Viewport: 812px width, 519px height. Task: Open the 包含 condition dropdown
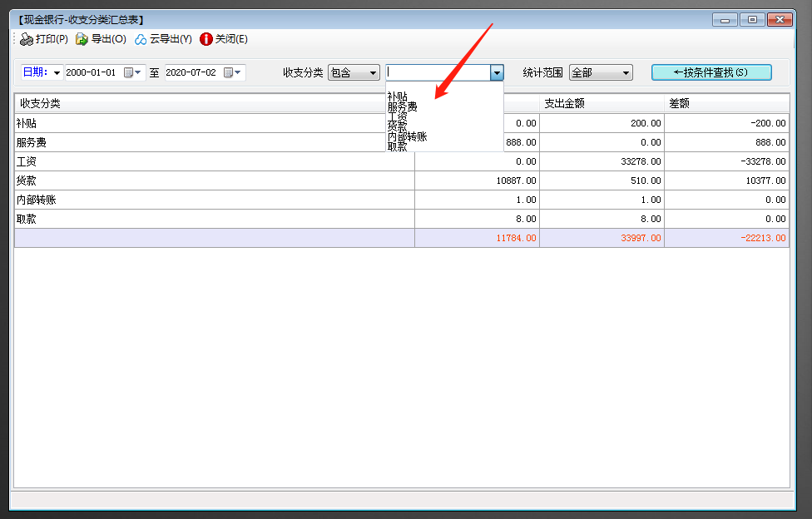373,73
